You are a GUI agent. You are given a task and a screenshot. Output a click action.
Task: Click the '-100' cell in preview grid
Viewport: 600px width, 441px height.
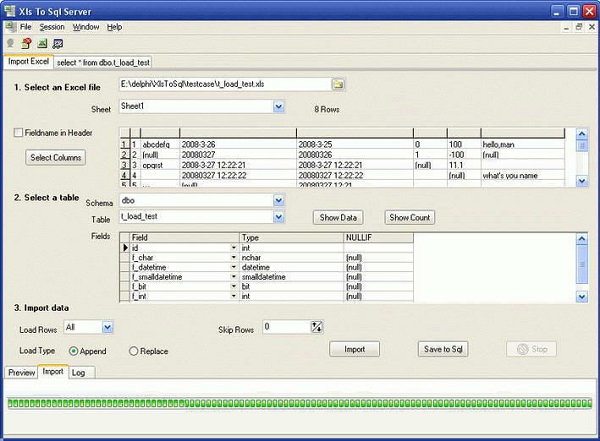pos(464,155)
